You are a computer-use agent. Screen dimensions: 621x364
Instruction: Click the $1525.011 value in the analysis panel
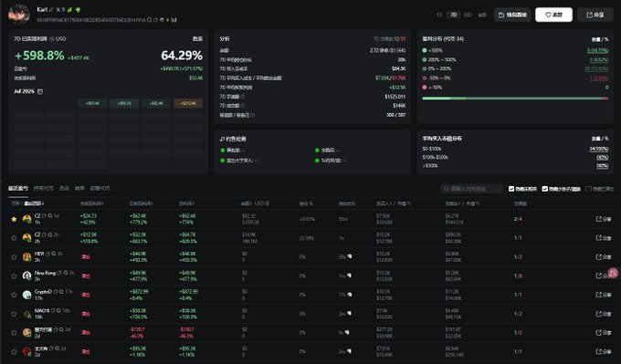point(395,97)
